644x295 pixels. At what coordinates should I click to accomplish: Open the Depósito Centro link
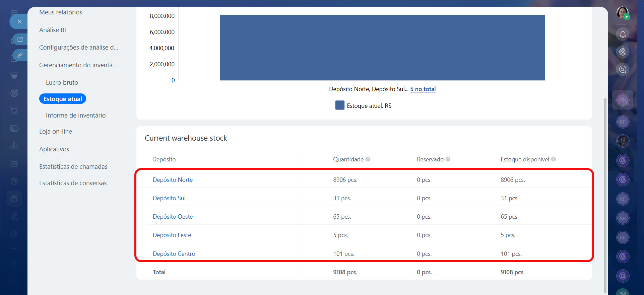[x=174, y=254]
